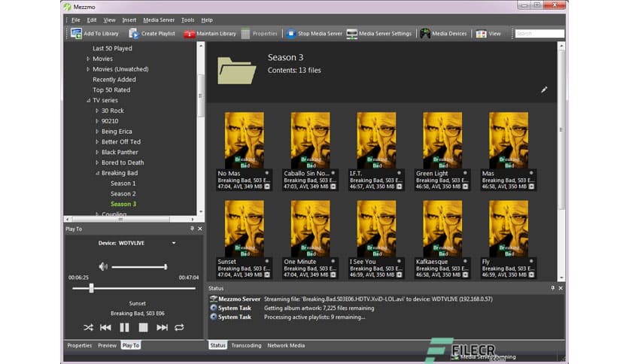
Task: Open the I See You episode thumbnail
Action: [x=376, y=229]
